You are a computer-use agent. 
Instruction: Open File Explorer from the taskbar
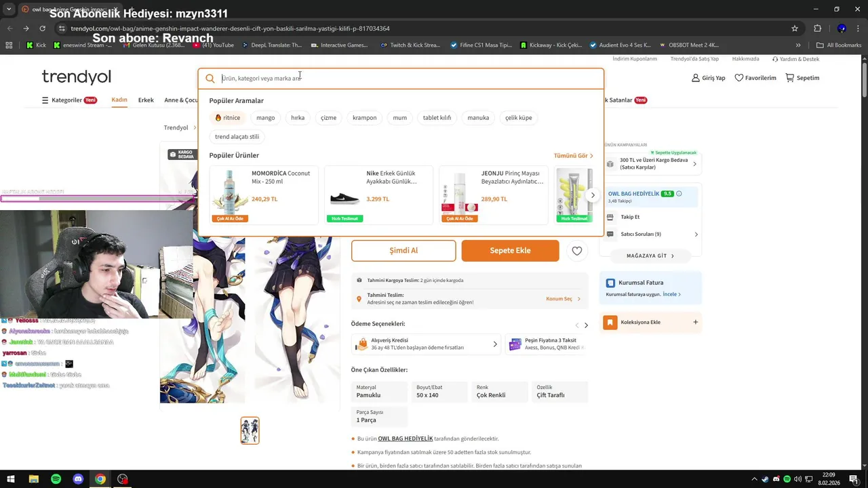click(x=33, y=479)
